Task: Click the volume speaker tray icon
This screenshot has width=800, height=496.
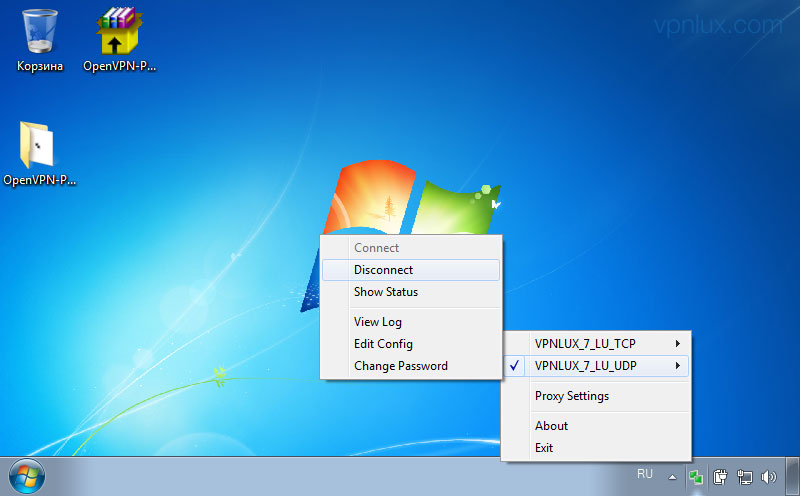Action: (768, 477)
